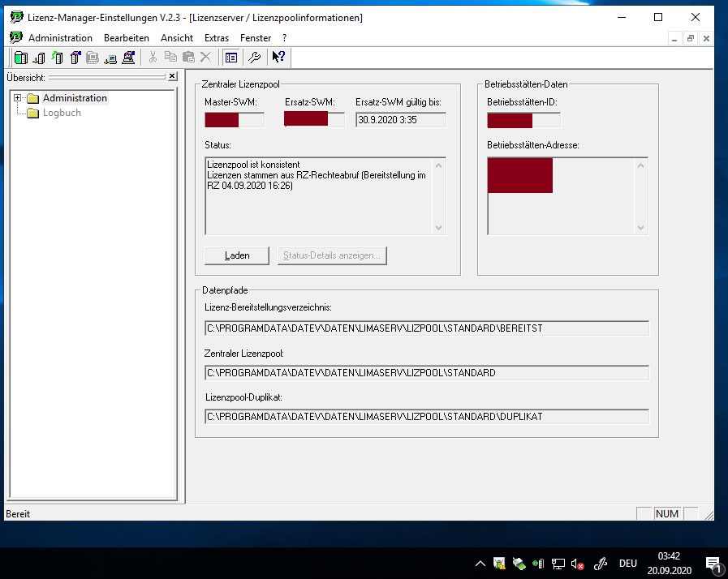Show hidden system tray icons
The height and width of the screenshot is (579, 728).
click(480, 564)
